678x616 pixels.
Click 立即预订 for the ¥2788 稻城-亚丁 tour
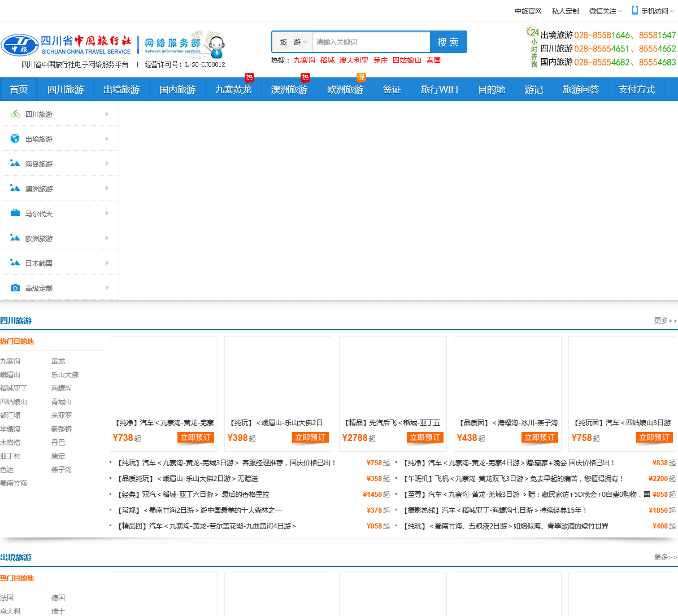coord(425,438)
